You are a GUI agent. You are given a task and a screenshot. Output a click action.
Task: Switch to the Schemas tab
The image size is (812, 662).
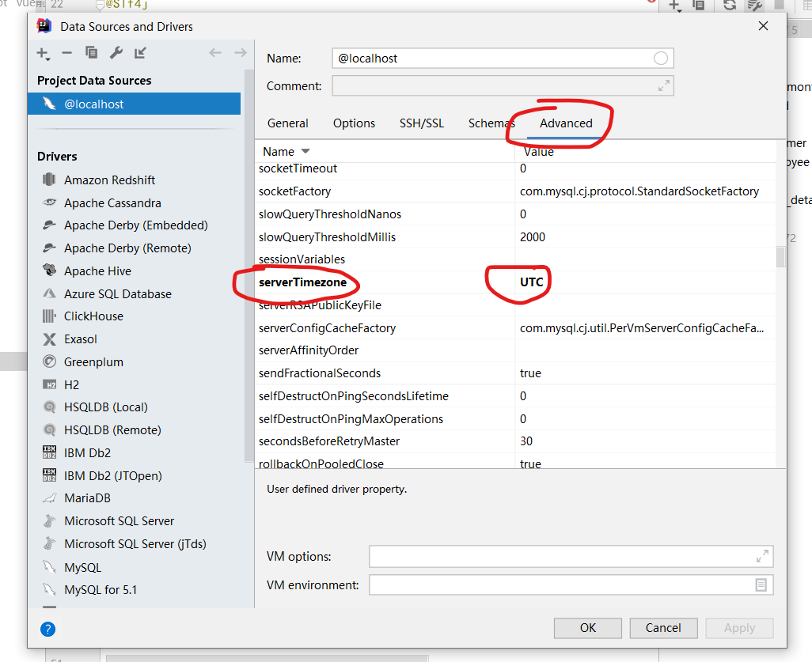coord(491,123)
